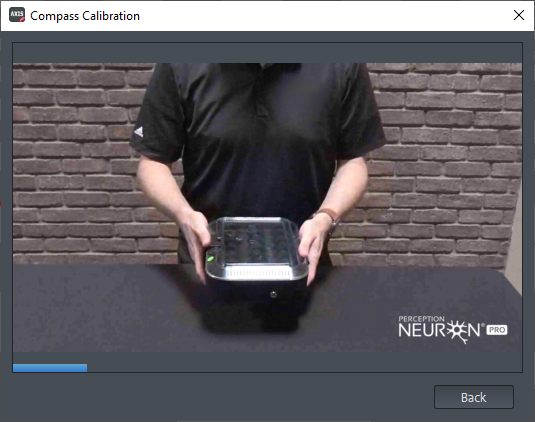The width and height of the screenshot is (535, 422).
Task: Click the blue calibration progress bar
Action: (50, 368)
